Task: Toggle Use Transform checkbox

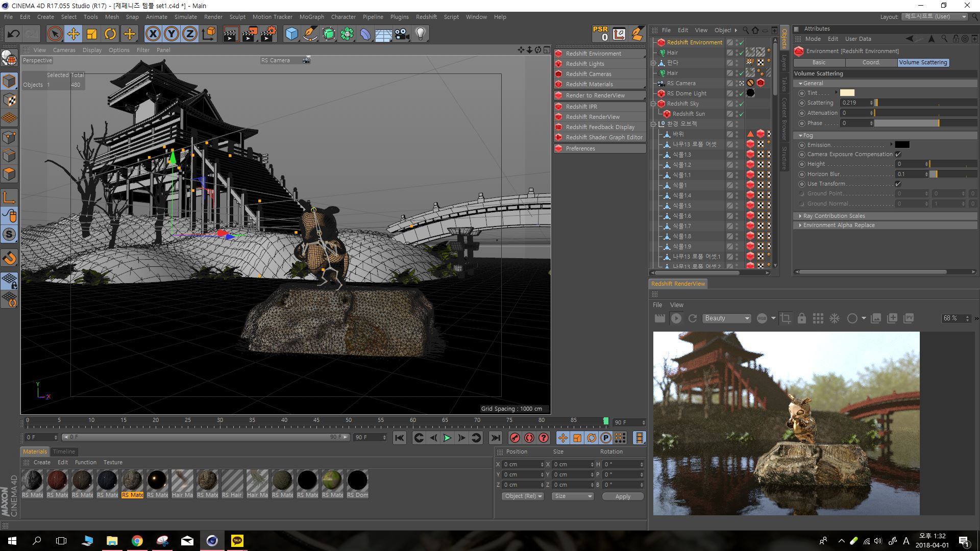Action: point(898,184)
